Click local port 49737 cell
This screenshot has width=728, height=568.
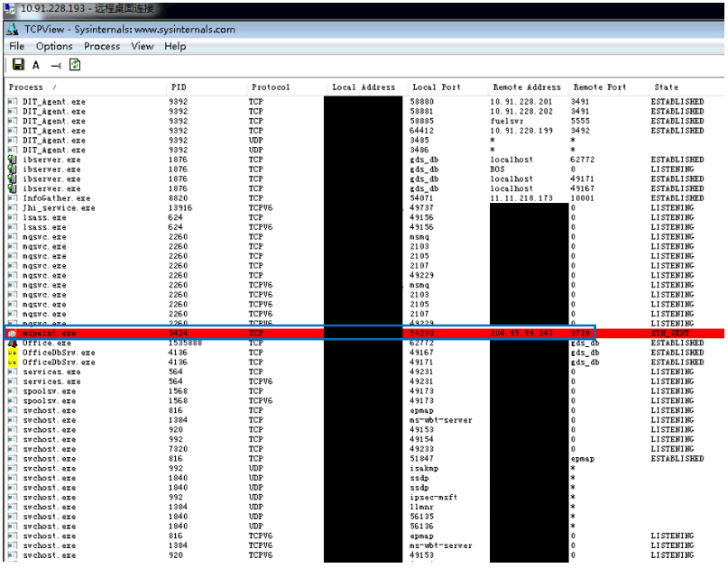coord(421,208)
